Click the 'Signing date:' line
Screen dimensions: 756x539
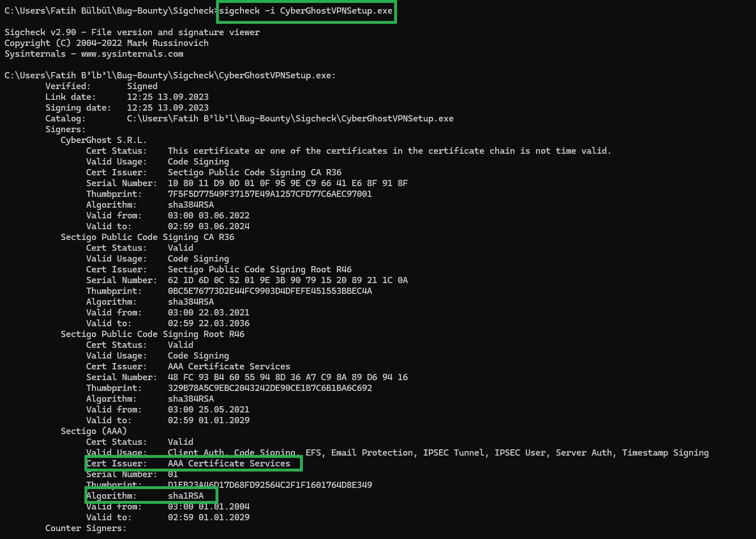127,108
